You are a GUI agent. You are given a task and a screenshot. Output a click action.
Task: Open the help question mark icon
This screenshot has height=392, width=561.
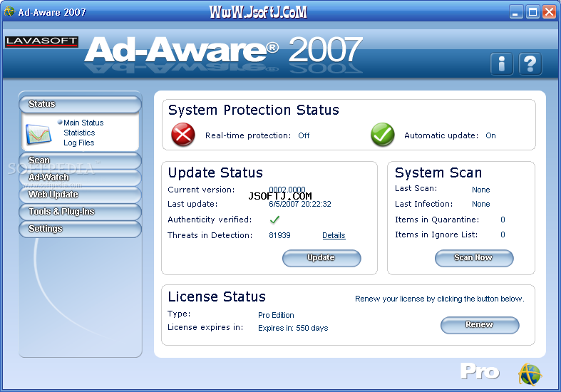pyautogui.click(x=530, y=64)
